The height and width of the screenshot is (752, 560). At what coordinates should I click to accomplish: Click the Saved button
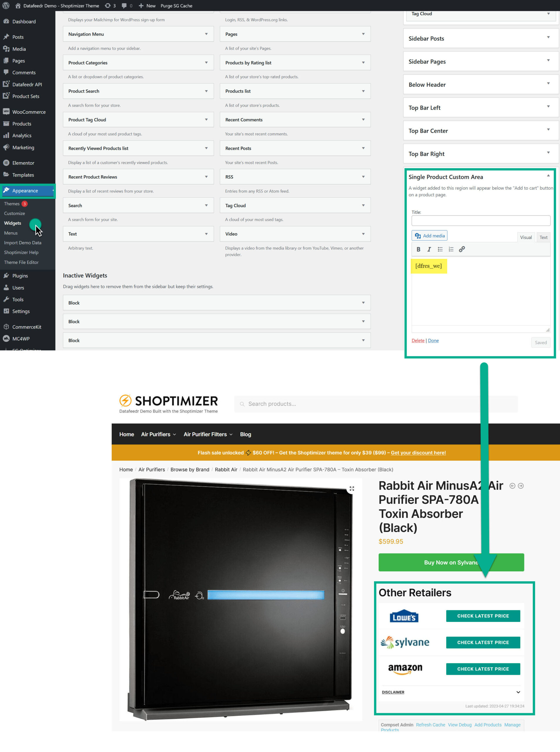pos(541,343)
